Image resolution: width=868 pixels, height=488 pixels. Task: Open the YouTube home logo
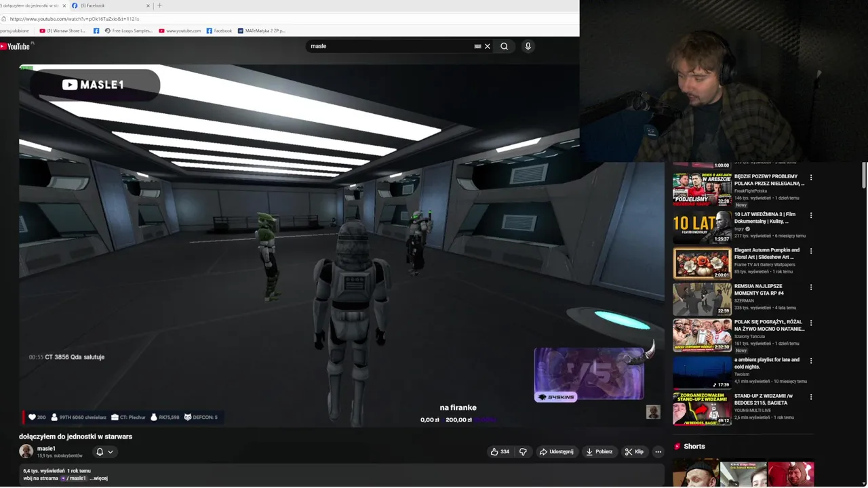point(16,46)
